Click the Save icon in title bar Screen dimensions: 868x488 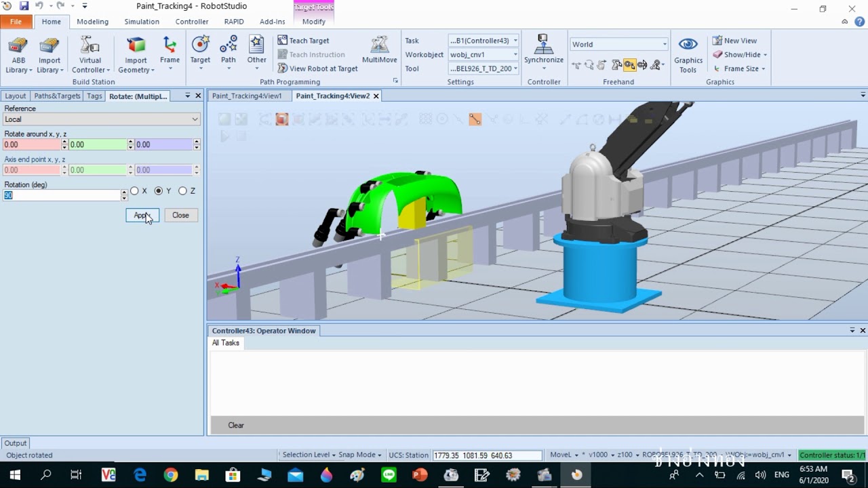(24, 6)
